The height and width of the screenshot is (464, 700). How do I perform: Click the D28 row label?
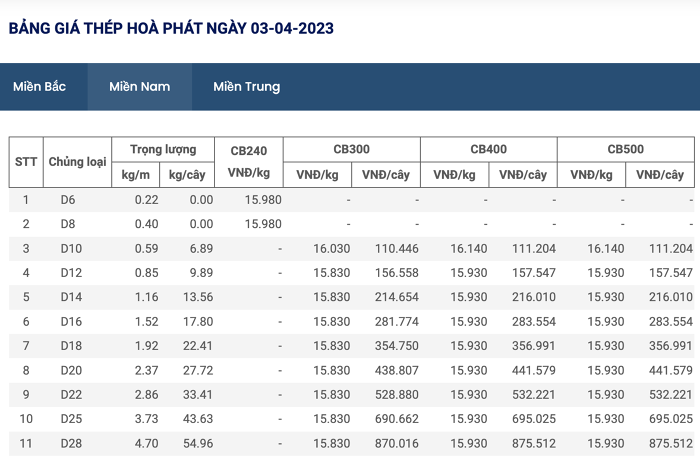pos(71,443)
